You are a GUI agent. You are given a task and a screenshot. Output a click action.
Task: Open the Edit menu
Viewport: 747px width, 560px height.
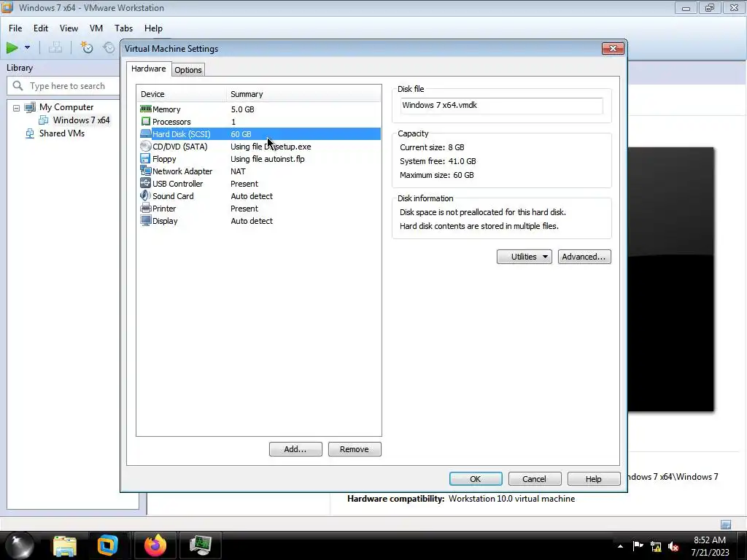coord(41,28)
